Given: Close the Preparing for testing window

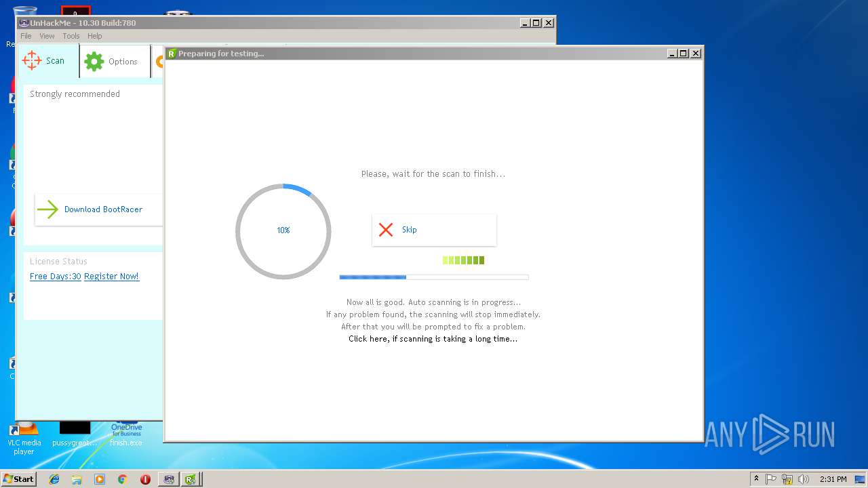Looking at the screenshot, I should pyautogui.click(x=696, y=54).
